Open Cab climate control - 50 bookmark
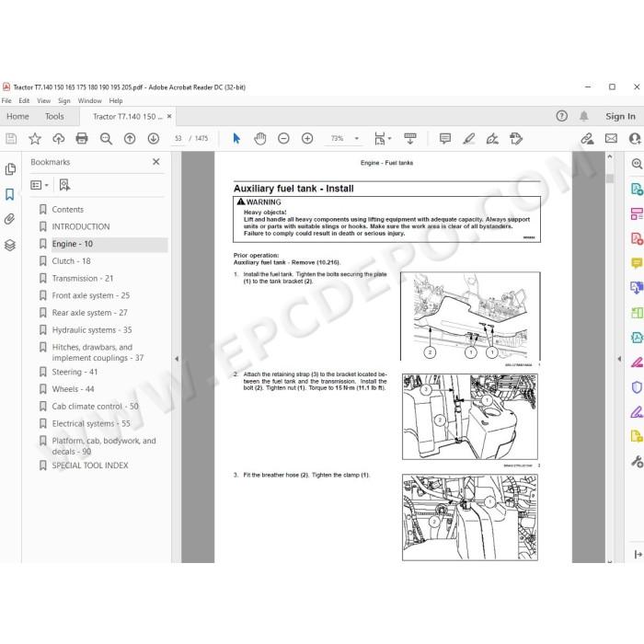This screenshot has width=644, height=644. click(x=96, y=407)
